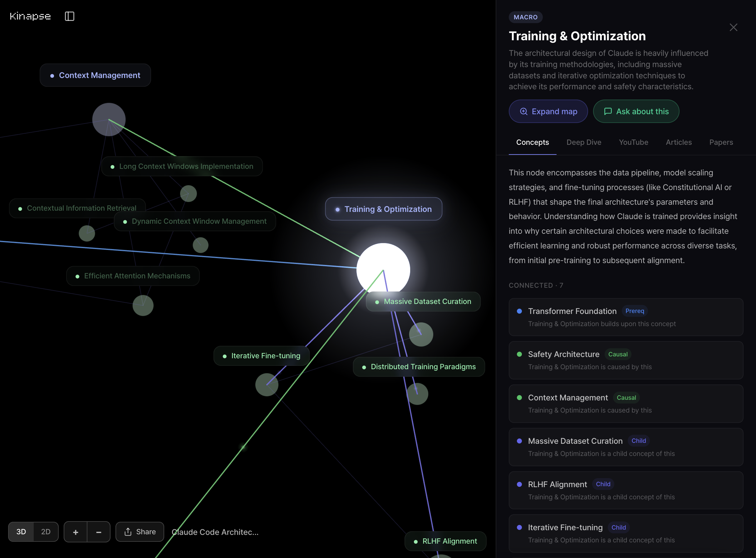Select the Context Management node in the graph

95,75
